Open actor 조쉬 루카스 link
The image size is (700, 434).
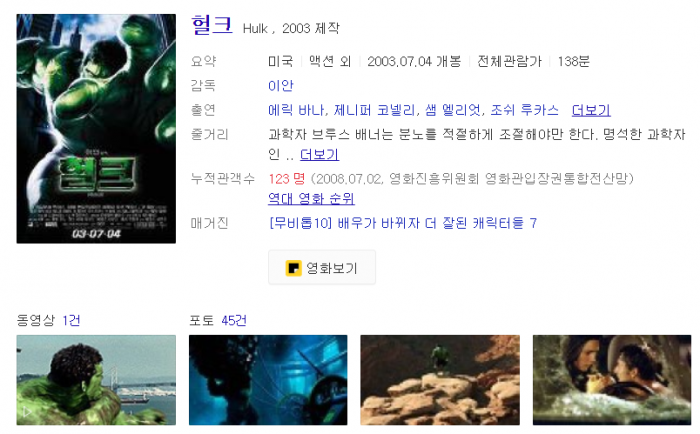(525, 110)
